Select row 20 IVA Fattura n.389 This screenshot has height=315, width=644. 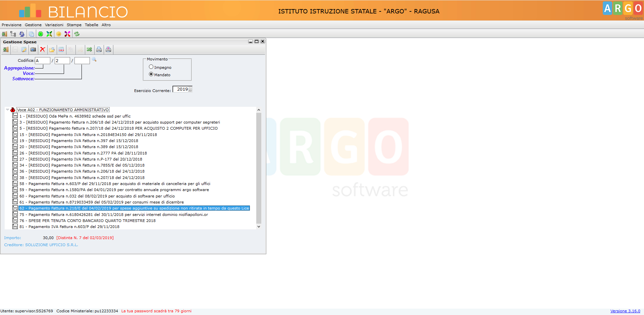78,147
